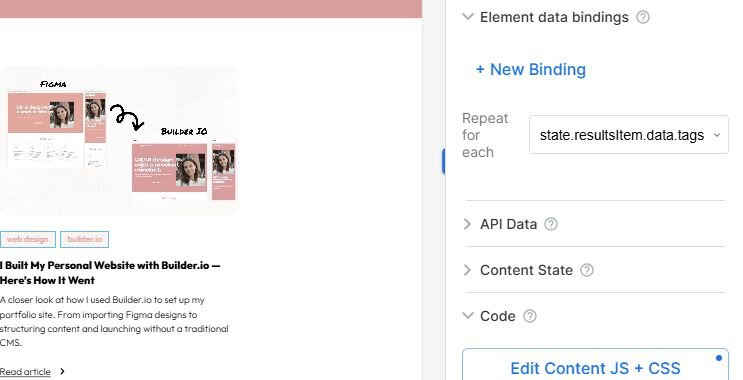Follow the Read article link
This screenshot has height=380, width=743.
25,372
